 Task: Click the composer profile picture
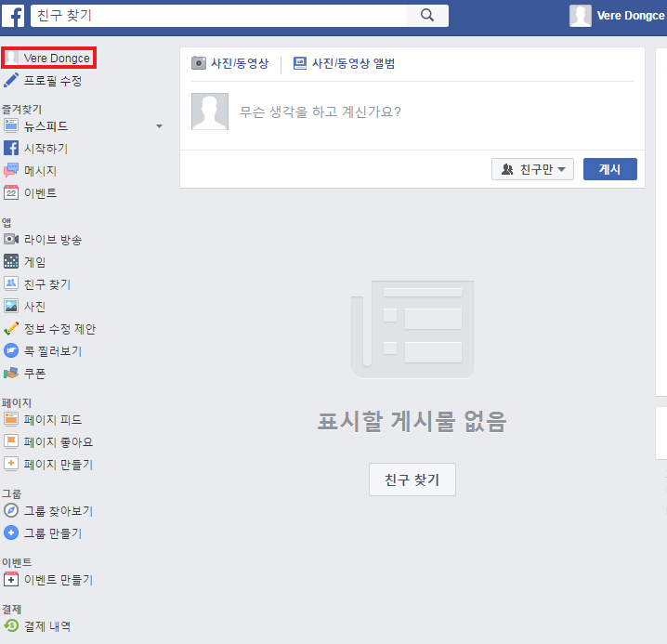click(210, 112)
